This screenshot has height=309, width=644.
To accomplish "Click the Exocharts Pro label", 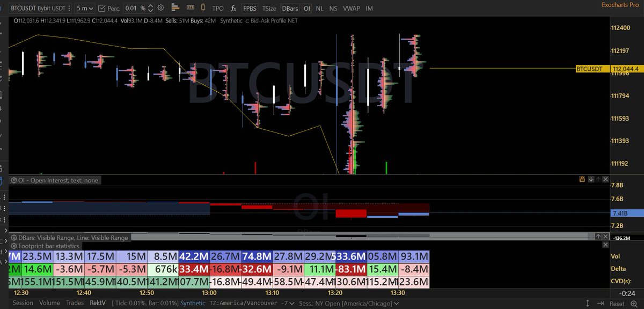I will [x=619, y=4].
